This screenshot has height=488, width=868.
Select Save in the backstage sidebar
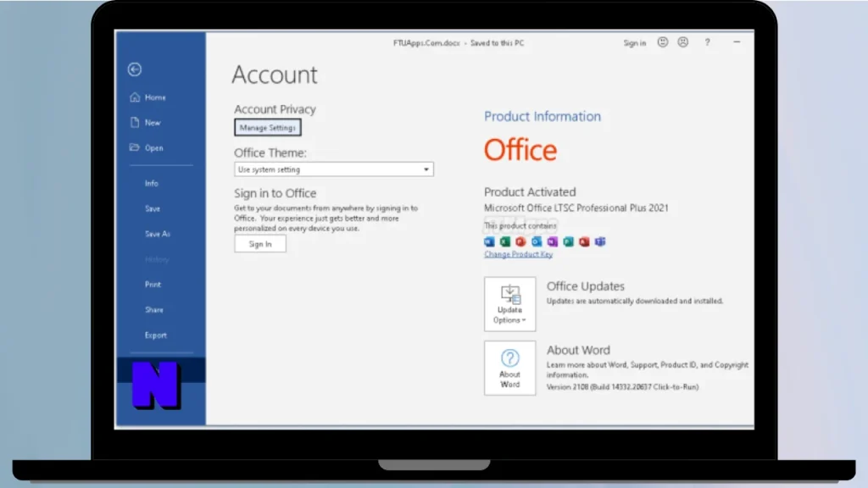(x=153, y=208)
